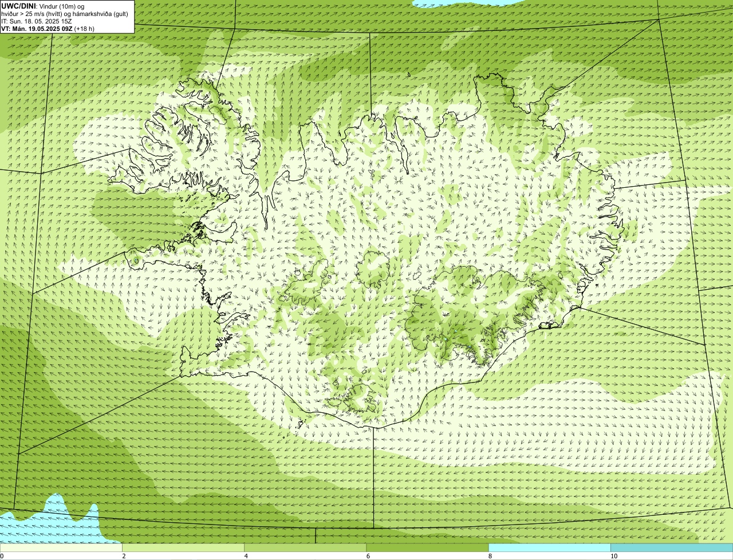Click the 2–4 m/s light green legend swatch

(183, 547)
